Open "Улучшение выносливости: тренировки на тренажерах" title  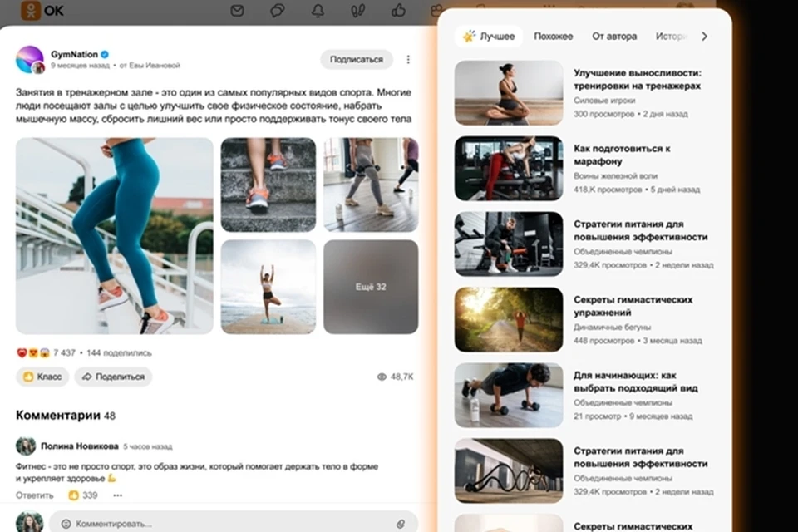638,80
